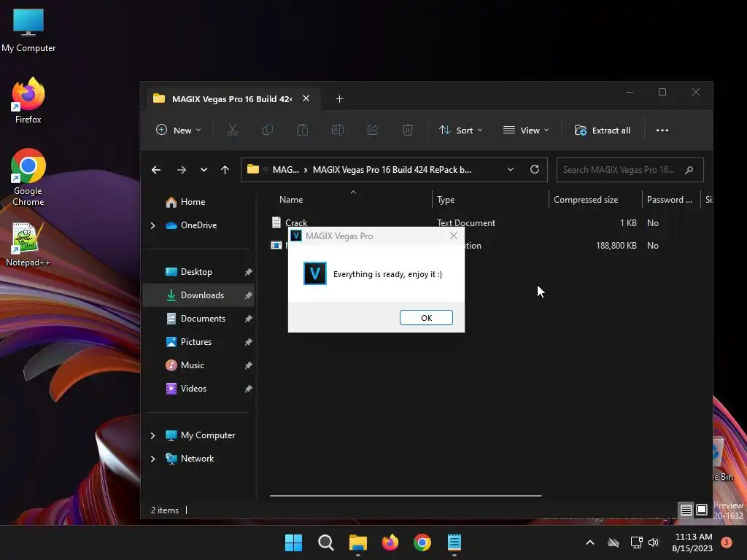Select Network in the sidebar

pos(197,459)
